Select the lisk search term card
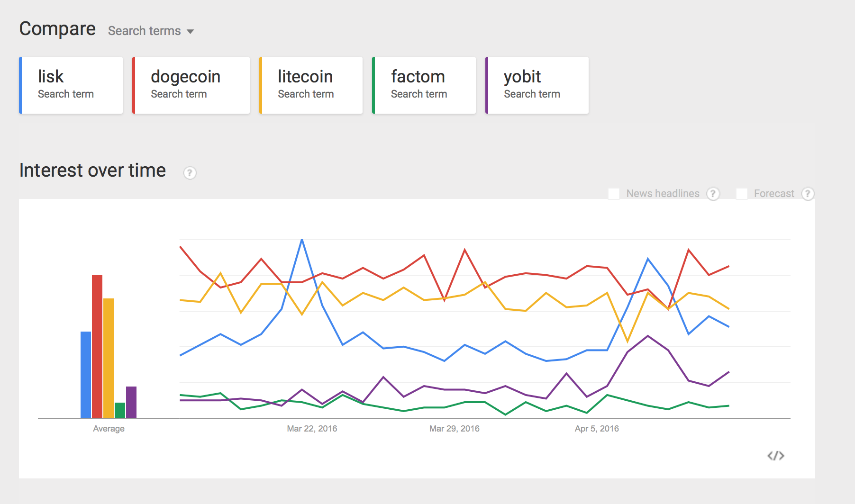This screenshot has width=855, height=504. (x=71, y=85)
